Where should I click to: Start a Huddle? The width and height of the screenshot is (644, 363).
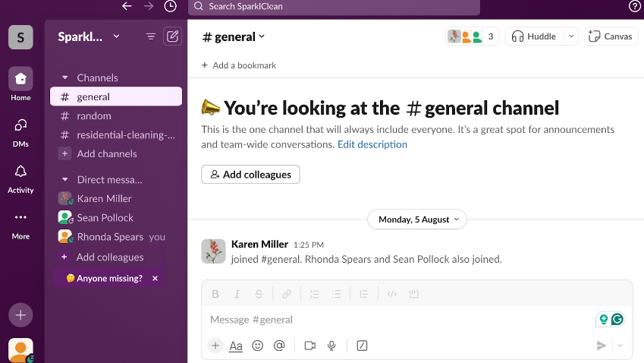(x=534, y=36)
